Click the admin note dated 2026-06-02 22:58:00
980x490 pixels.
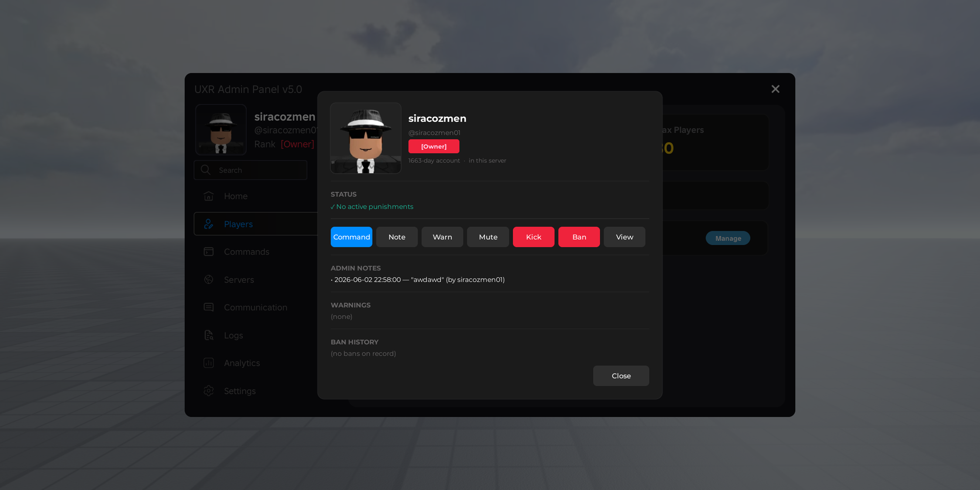(x=418, y=280)
